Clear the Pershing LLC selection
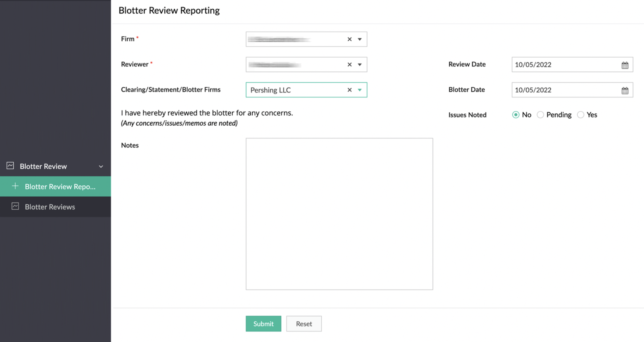This screenshot has width=644, height=342. (x=349, y=90)
